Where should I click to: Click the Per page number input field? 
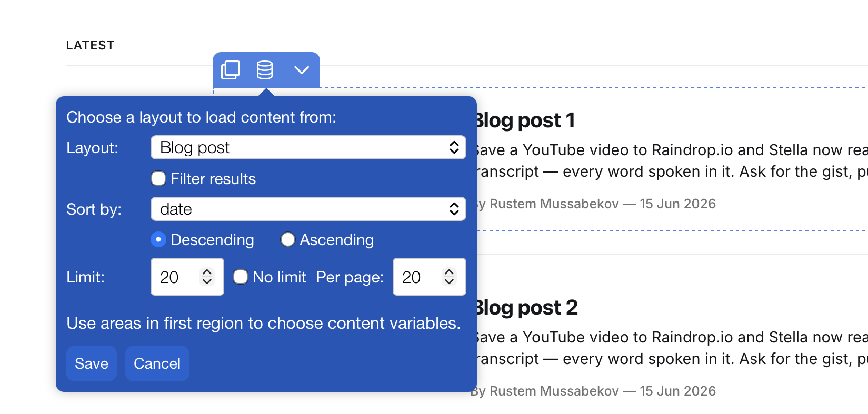pos(430,277)
